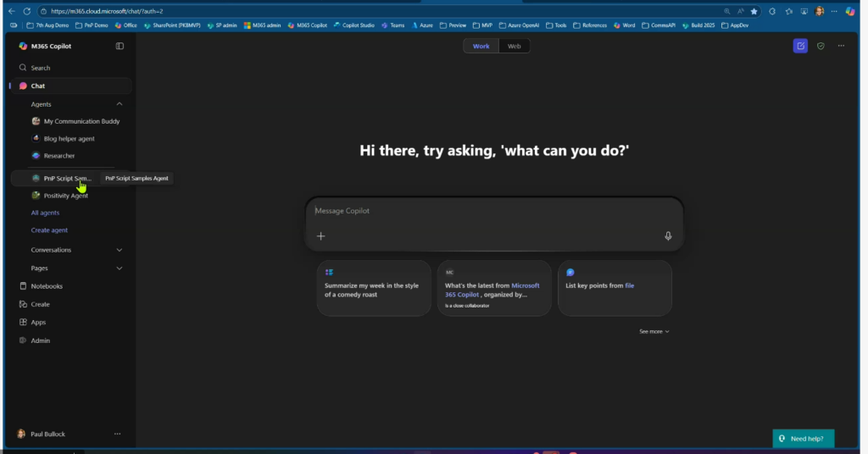Open more options next to Paul Bullock
Image resolution: width=868 pixels, height=454 pixels.
pyautogui.click(x=117, y=434)
